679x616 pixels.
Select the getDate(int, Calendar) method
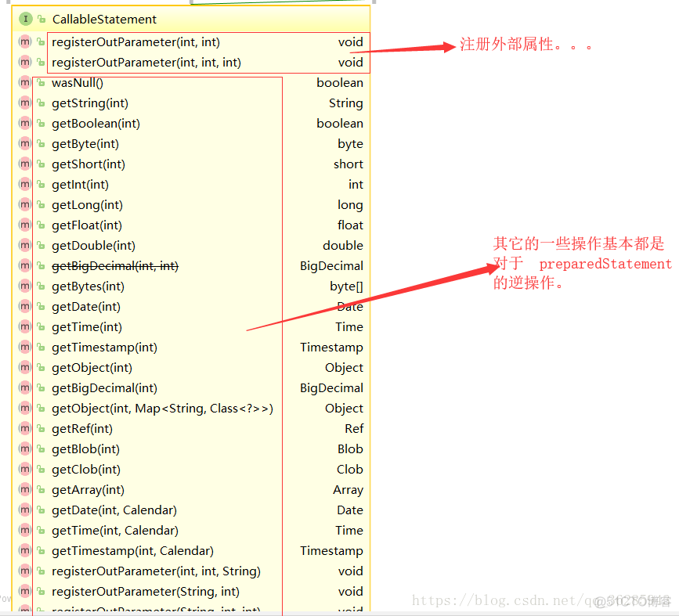114,510
